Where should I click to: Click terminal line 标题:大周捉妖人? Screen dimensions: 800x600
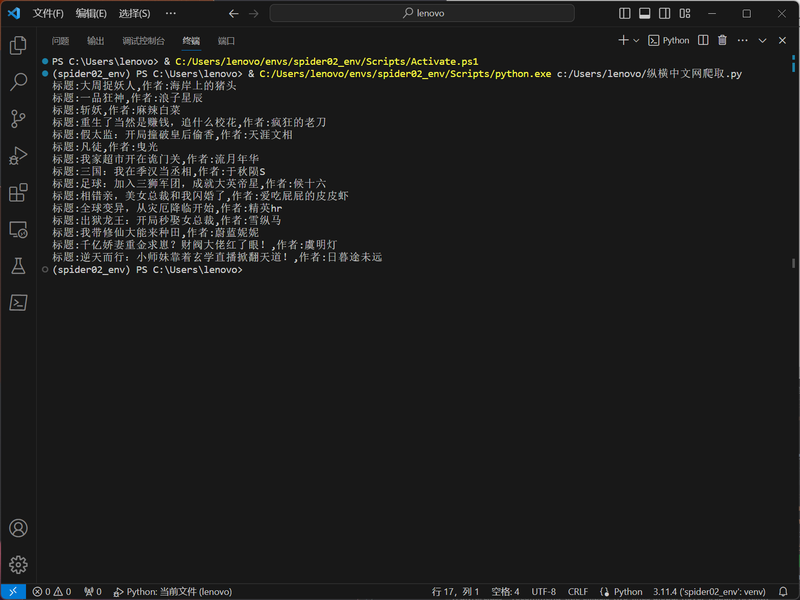coord(144,86)
